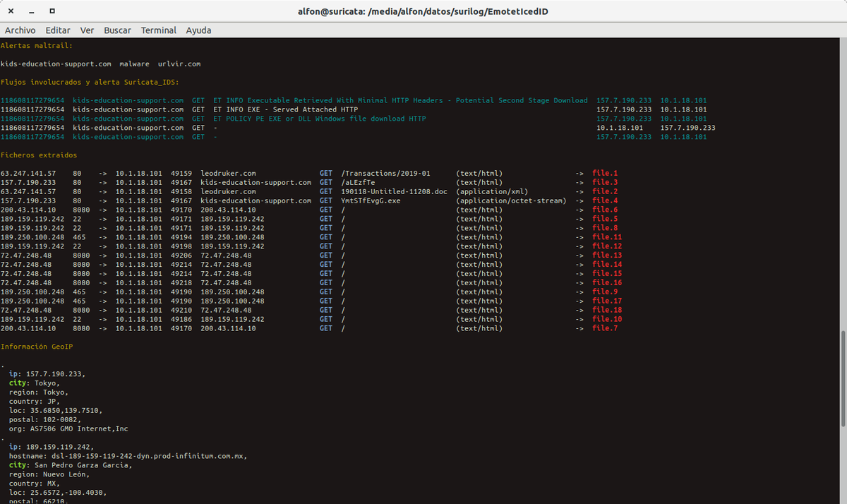847x504 pixels.
Task: Click 'ip: 189.159.119.242,' GeoIP line
Action: click(x=52, y=448)
